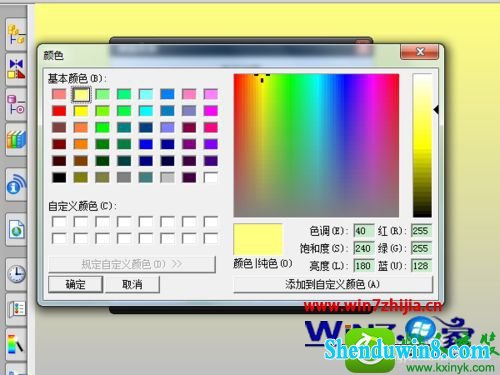Select the light cyan first-row swatch

coord(146,94)
